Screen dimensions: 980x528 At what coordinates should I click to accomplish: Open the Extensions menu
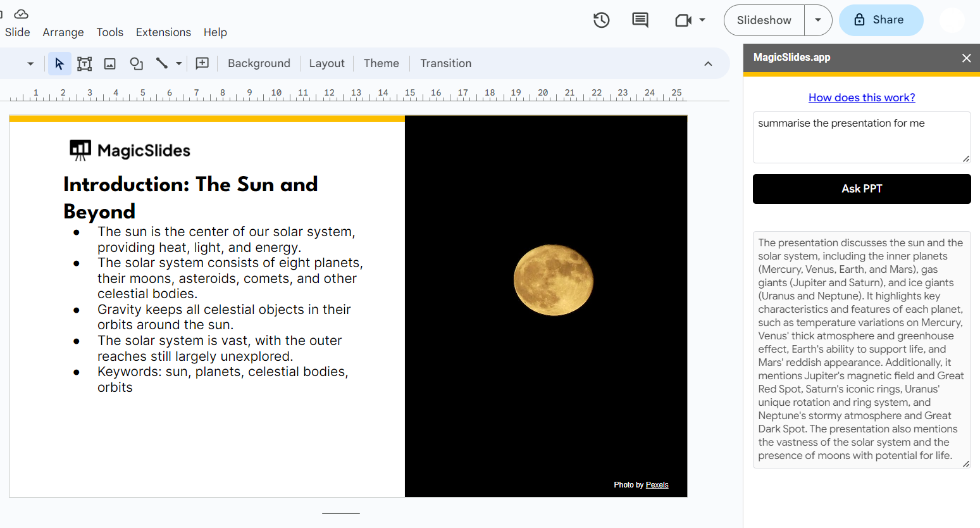coord(163,32)
